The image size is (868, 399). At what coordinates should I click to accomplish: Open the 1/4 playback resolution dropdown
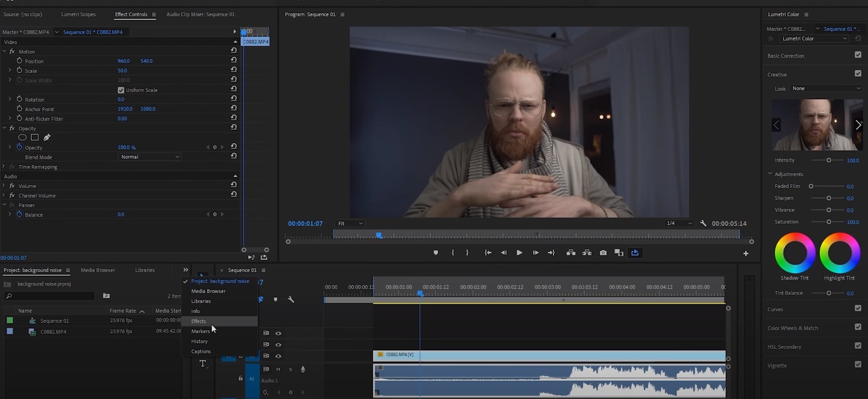pos(678,224)
